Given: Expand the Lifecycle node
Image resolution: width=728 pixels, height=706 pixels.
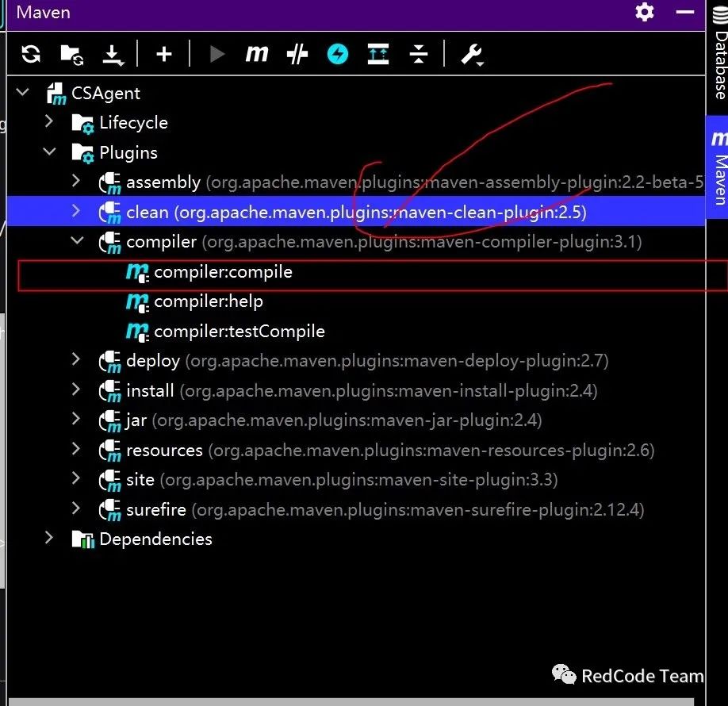Looking at the screenshot, I should pos(49,121).
